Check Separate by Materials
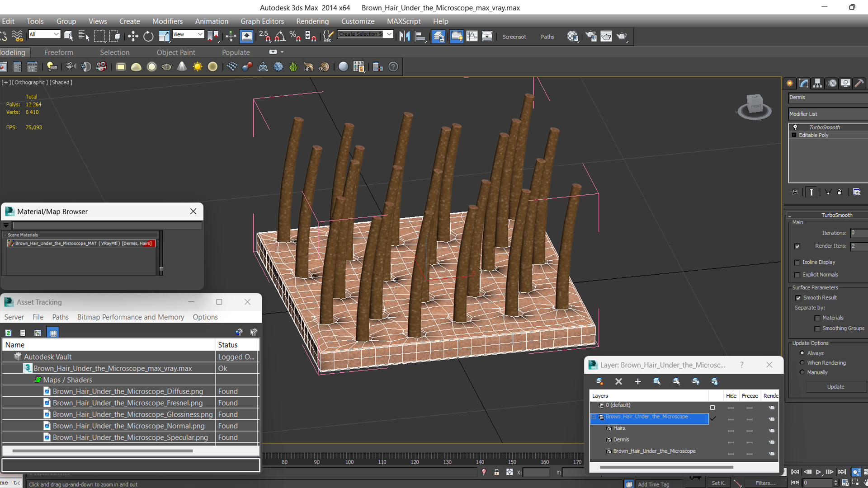This screenshot has width=868, height=488. 817,318
